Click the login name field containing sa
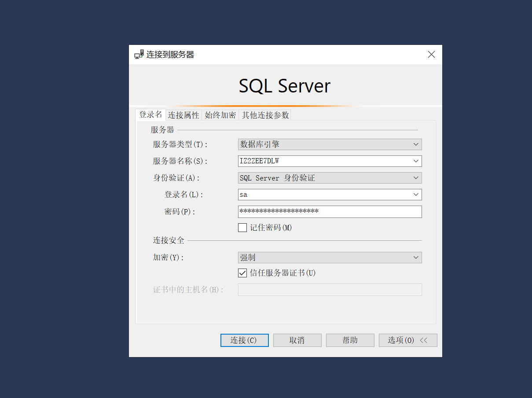The image size is (532, 398). (x=323, y=195)
